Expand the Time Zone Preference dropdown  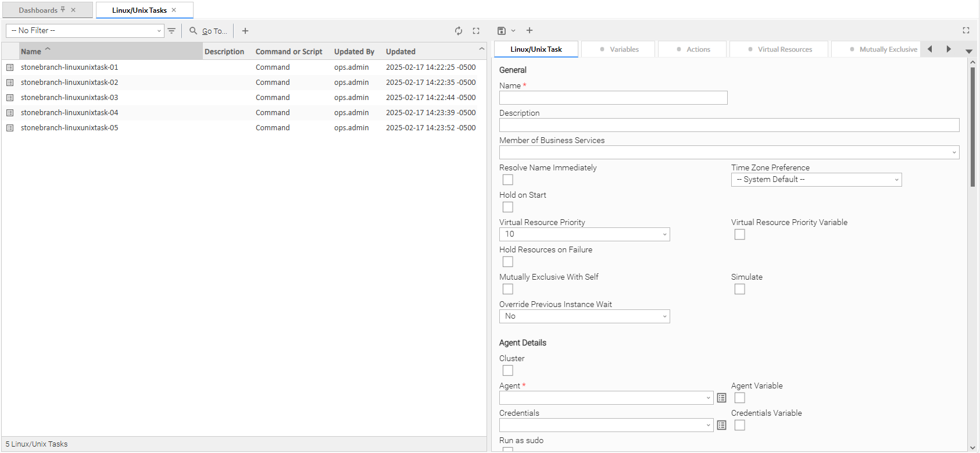pyautogui.click(x=816, y=180)
